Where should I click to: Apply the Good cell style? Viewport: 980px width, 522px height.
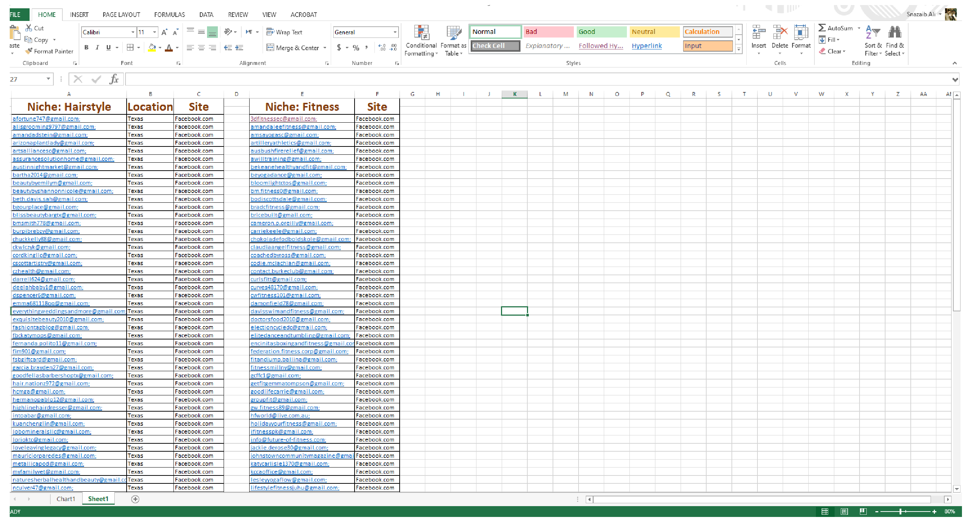click(x=601, y=32)
